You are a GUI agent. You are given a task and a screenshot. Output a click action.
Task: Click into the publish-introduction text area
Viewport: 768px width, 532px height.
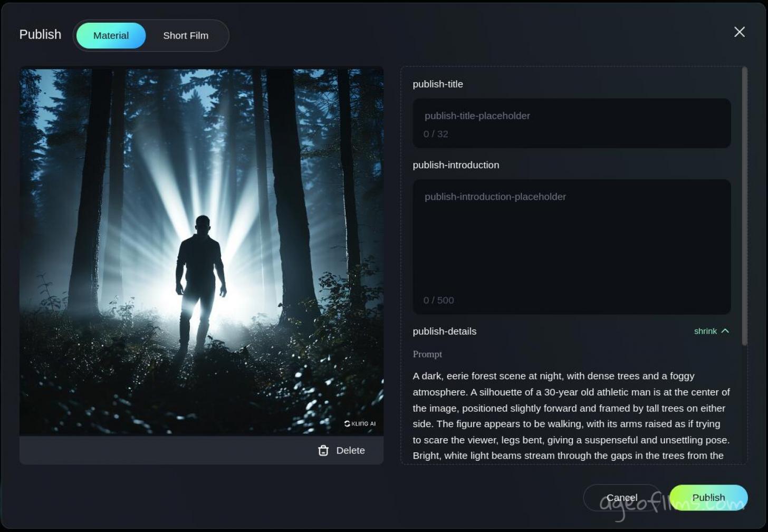click(x=571, y=237)
